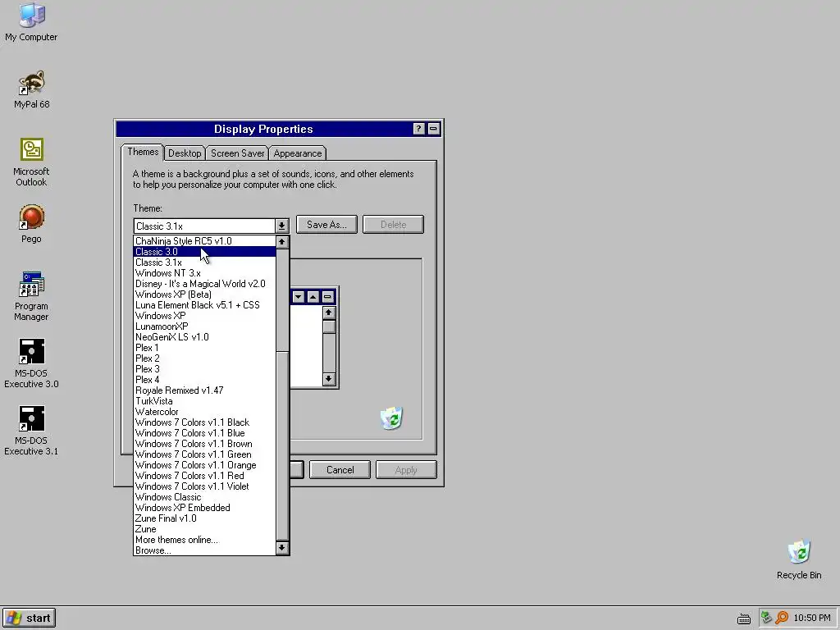Choose Watercolor theme
The height and width of the screenshot is (630, 840).
tap(204, 412)
